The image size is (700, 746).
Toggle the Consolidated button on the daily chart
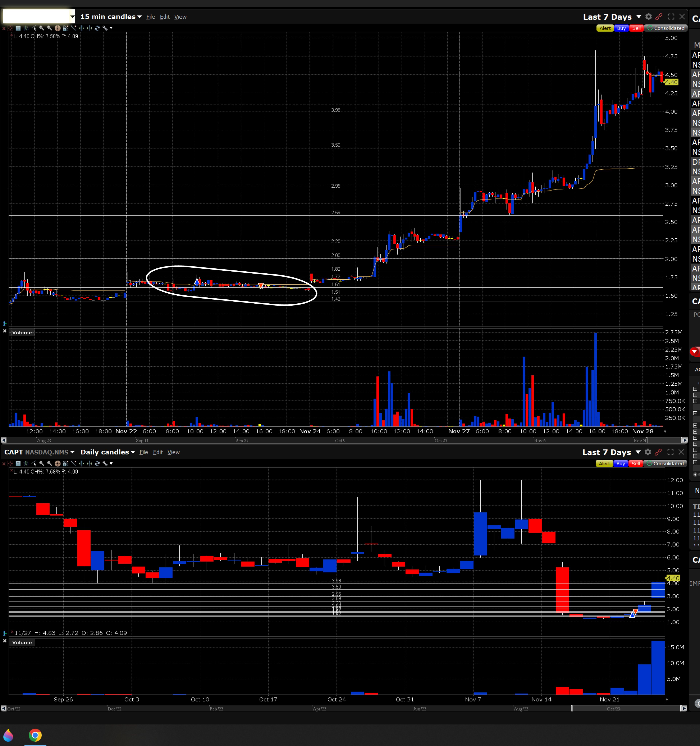coord(665,464)
